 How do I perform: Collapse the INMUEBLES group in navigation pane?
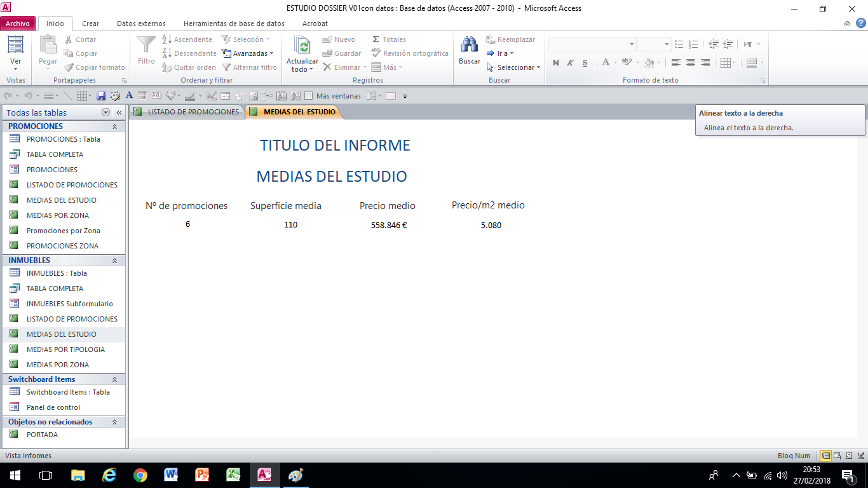tap(115, 261)
